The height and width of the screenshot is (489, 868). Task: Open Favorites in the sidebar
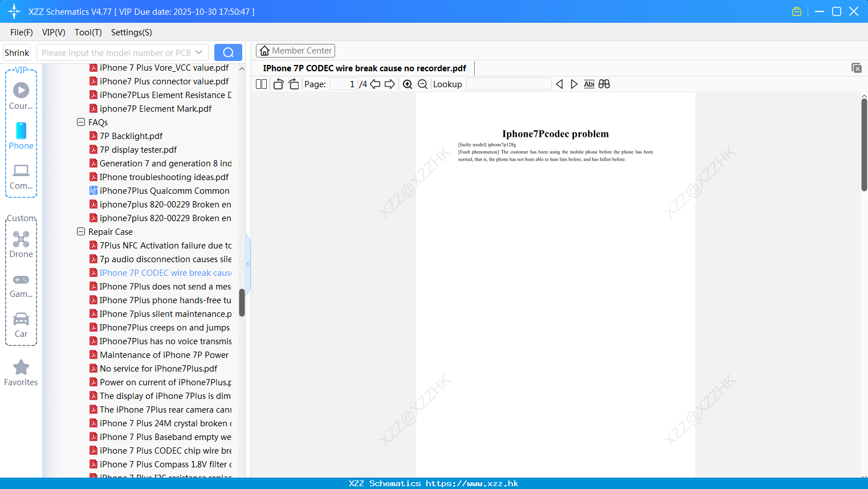(x=21, y=373)
